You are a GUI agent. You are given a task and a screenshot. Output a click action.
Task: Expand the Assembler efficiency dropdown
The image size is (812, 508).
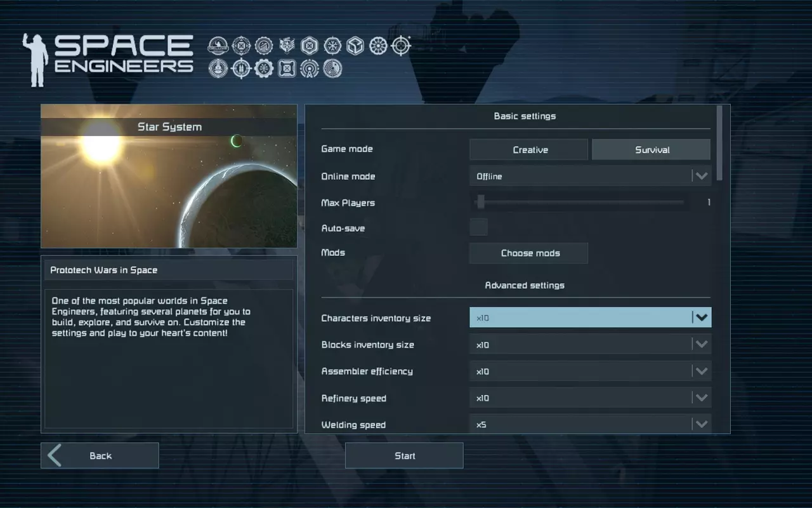[x=590, y=371]
